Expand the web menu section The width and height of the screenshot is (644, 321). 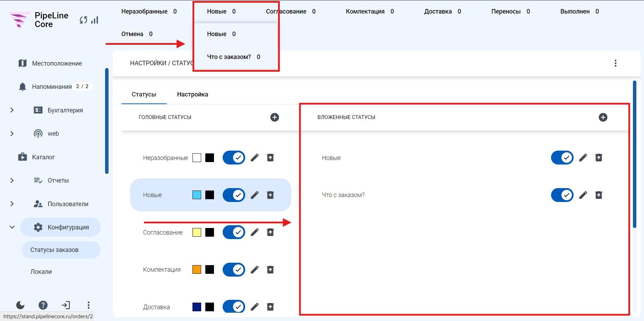pos(12,134)
